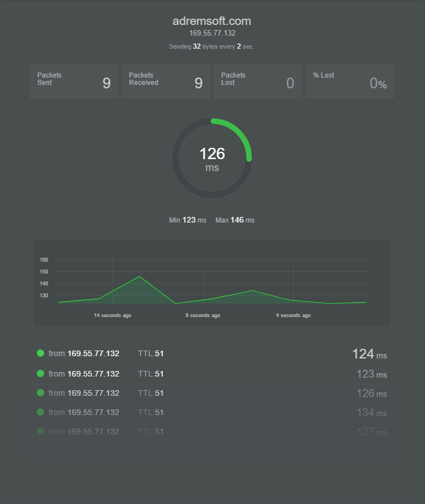Open the Packets Received card

pyautogui.click(x=166, y=82)
